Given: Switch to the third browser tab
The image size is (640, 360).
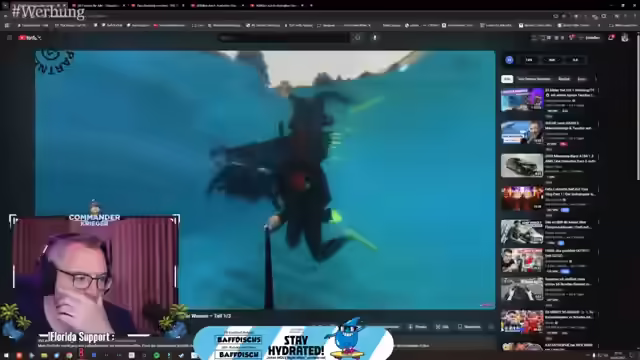Looking at the screenshot, I should (x=157, y=6).
